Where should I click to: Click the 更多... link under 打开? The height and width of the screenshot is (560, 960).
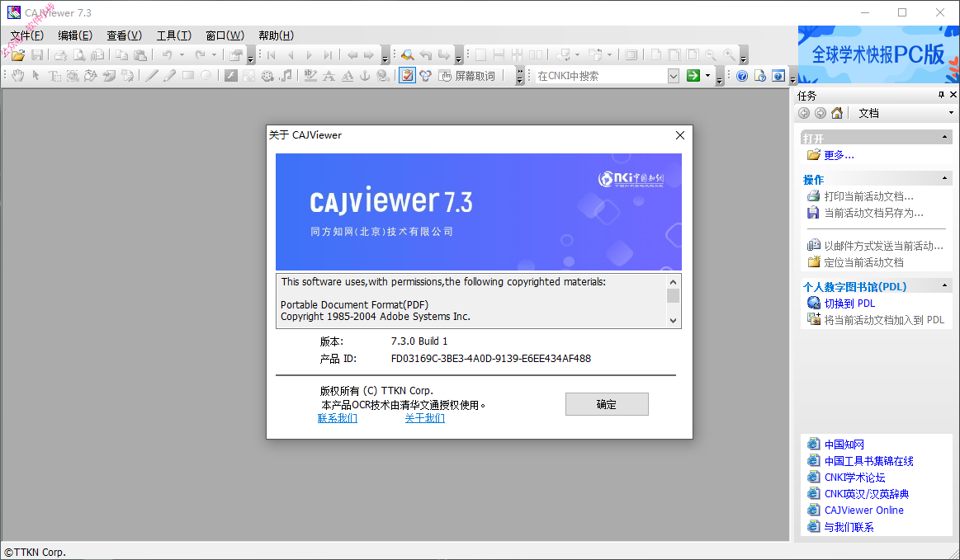[839, 155]
